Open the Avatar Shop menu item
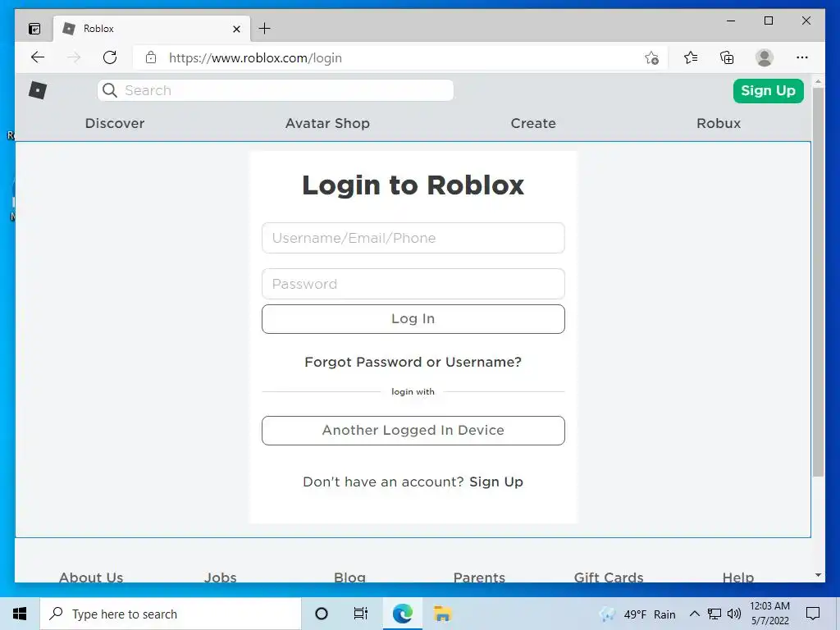This screenshot has height=630, width=840. pos(327,123)
